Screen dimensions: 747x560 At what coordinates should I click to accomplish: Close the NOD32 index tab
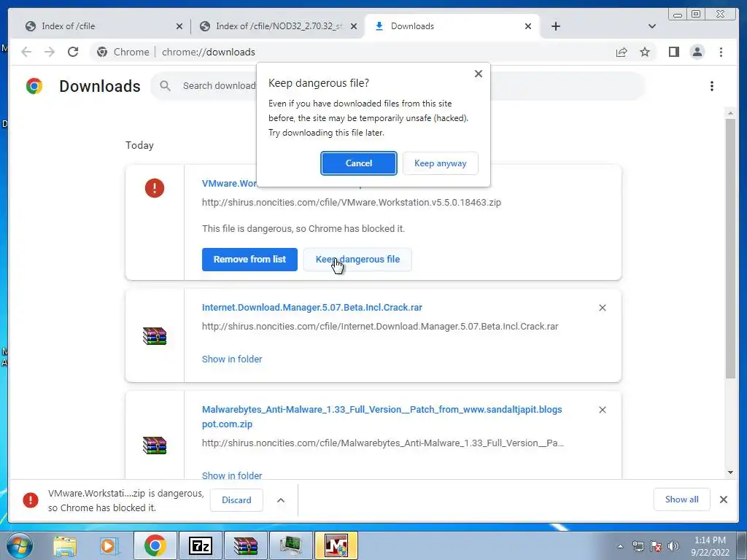pyautogui.click(x=354, y=27)
